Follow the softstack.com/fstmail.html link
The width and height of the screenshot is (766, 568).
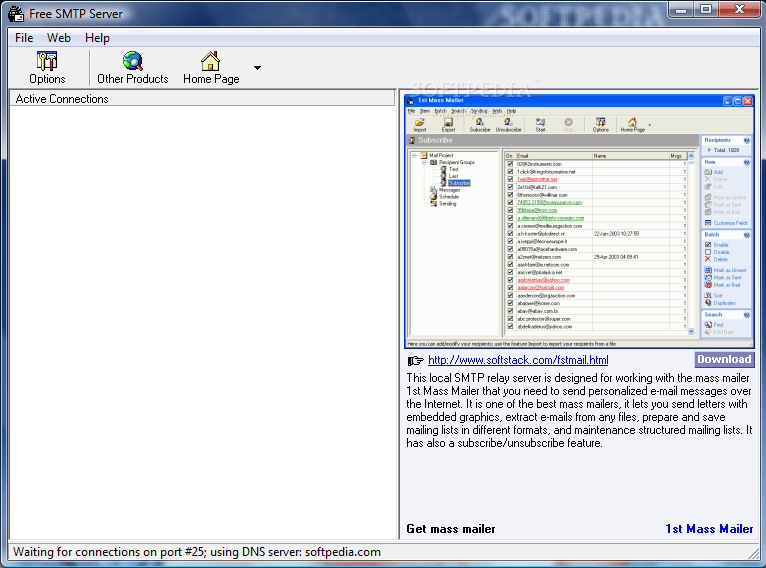[518, 360]
